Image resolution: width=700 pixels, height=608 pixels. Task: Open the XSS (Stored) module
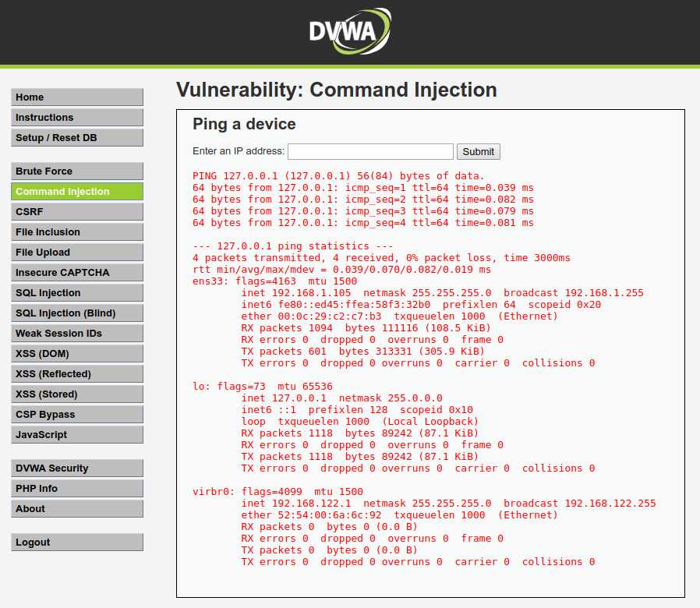(77, 394)
